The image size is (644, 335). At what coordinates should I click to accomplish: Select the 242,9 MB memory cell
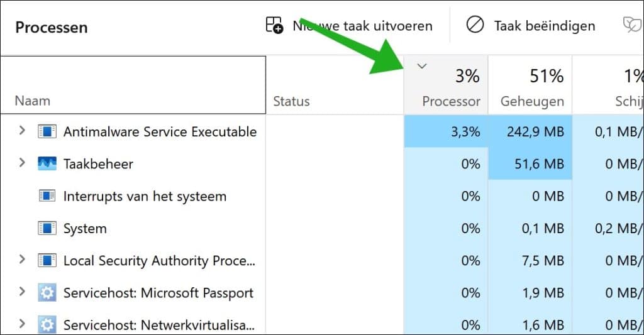[x=535, y=131]
